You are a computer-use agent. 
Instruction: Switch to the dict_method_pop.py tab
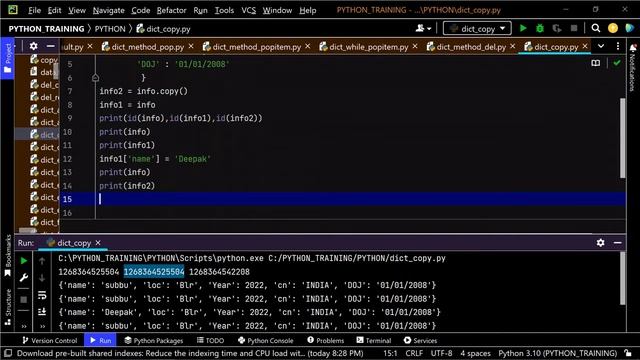pyautogui.click(x=147, y=47)
